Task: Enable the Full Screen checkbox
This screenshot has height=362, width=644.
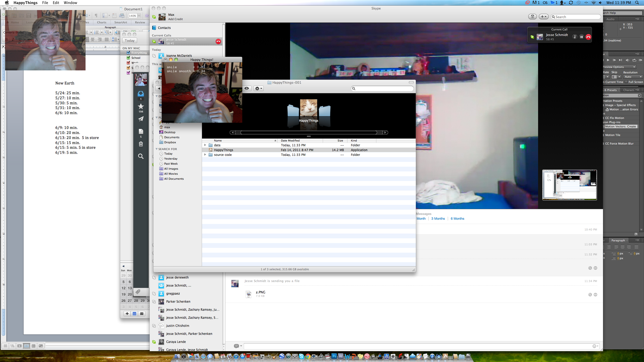Action: [626, 82]
